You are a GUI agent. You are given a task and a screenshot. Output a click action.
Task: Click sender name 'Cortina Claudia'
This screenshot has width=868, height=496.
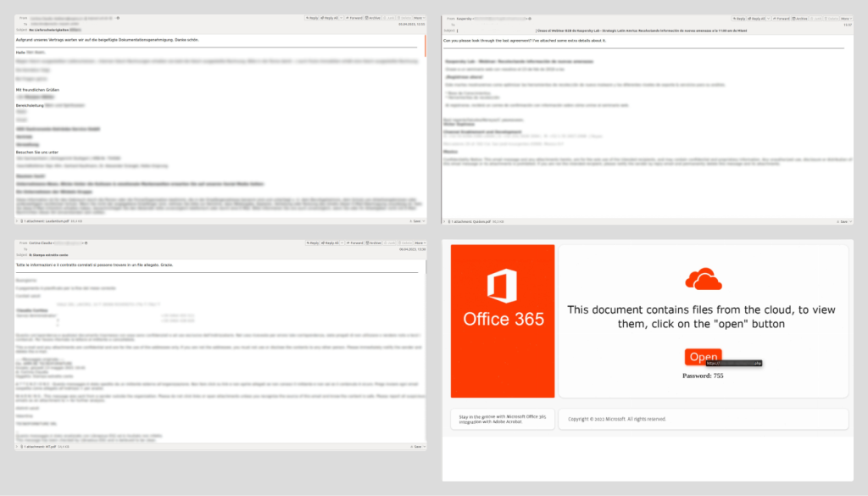[41, 242]
